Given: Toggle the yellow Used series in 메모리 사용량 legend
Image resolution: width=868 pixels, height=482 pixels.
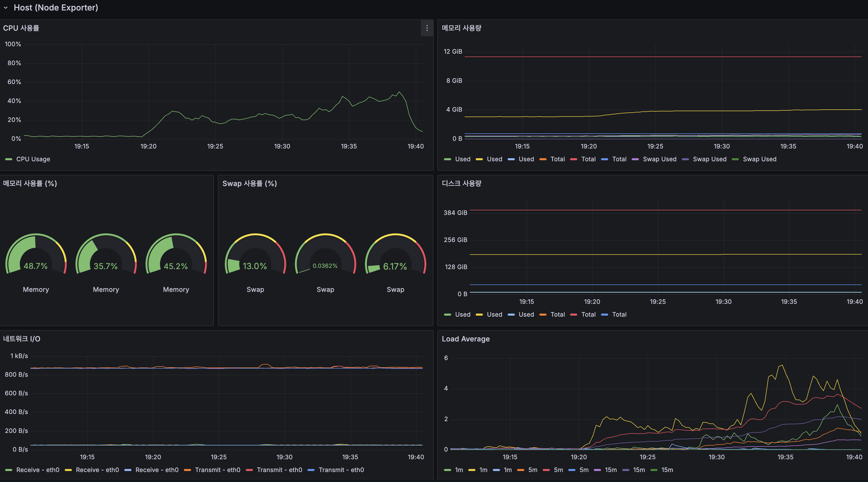Looking at the screenshot, I should click(495, 159).
